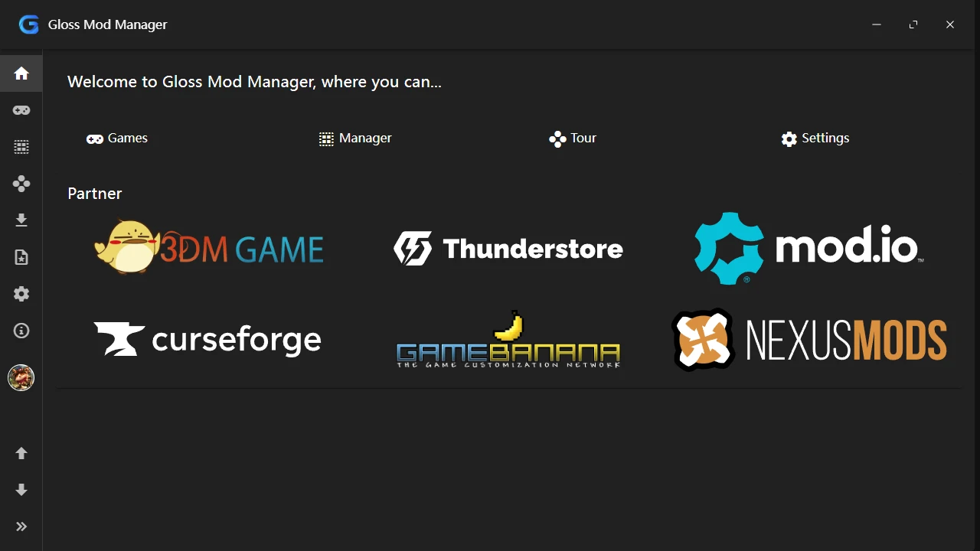980x551 pixels.
Task: Maximize the Gloss Mod Manager window
Action: pos(913,24)
